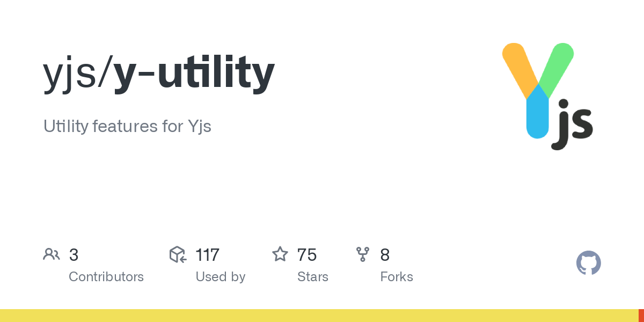Open the Used by label
644x322 pixels.
pos(221,277)
